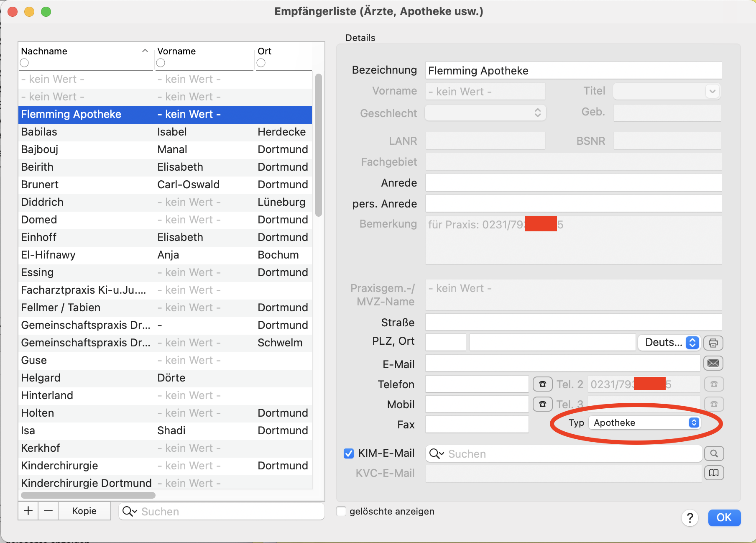Open the address book icon beside KVC-E-Mail
Image resolution: width=756 pixels, height=543 pixels.
714,473
